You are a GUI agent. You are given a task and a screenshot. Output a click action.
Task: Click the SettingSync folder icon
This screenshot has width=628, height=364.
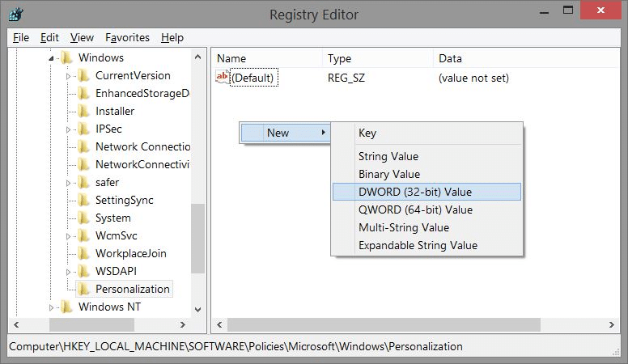click(x=84, y=200)
